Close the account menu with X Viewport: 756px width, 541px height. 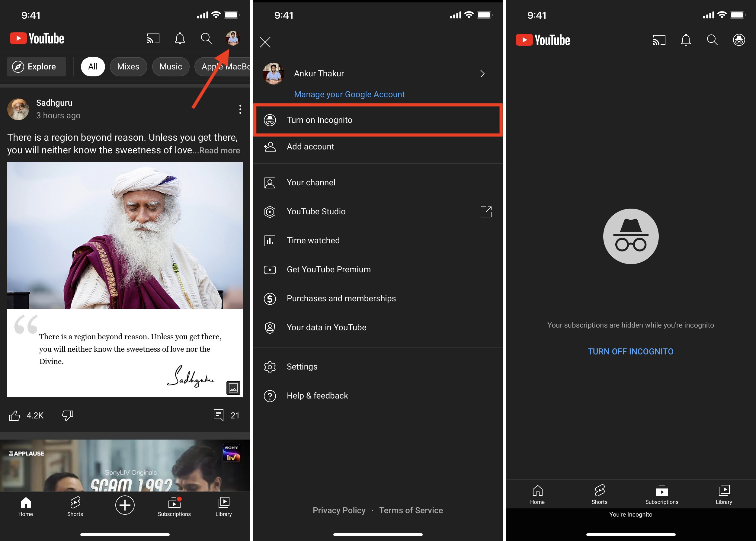265,42
